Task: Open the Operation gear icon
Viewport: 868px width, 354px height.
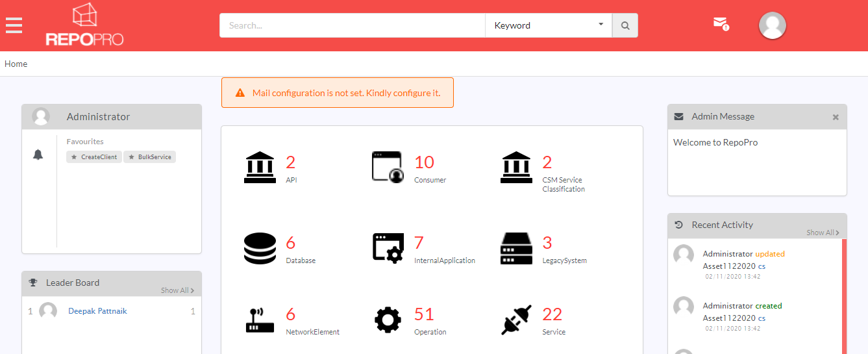Action: 388,320
